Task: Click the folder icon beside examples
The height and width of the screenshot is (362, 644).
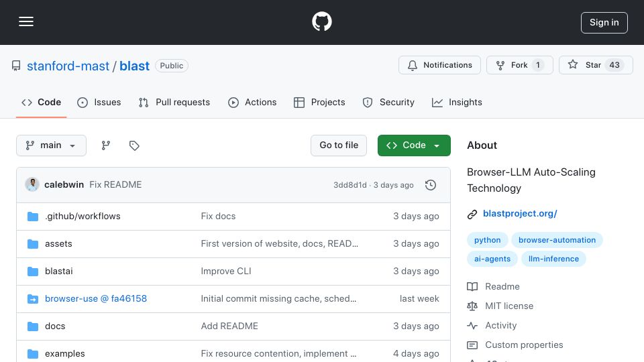Action: (33, 354)
